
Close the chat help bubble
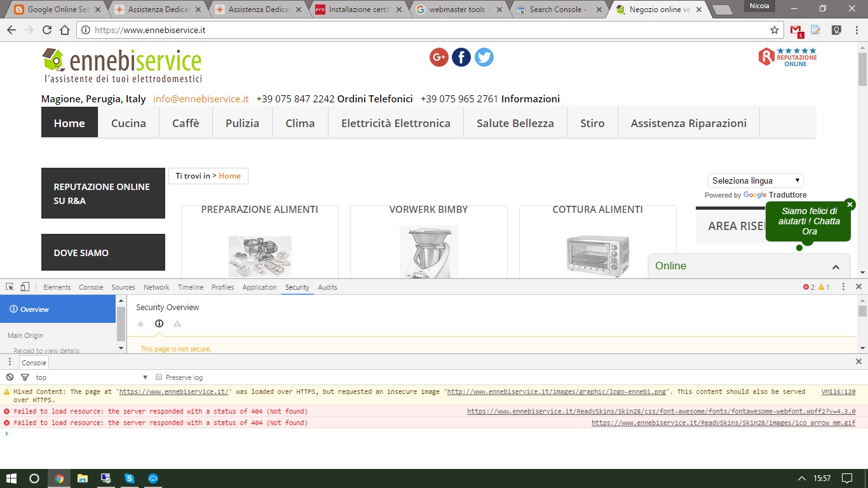[x=850, y=205]
